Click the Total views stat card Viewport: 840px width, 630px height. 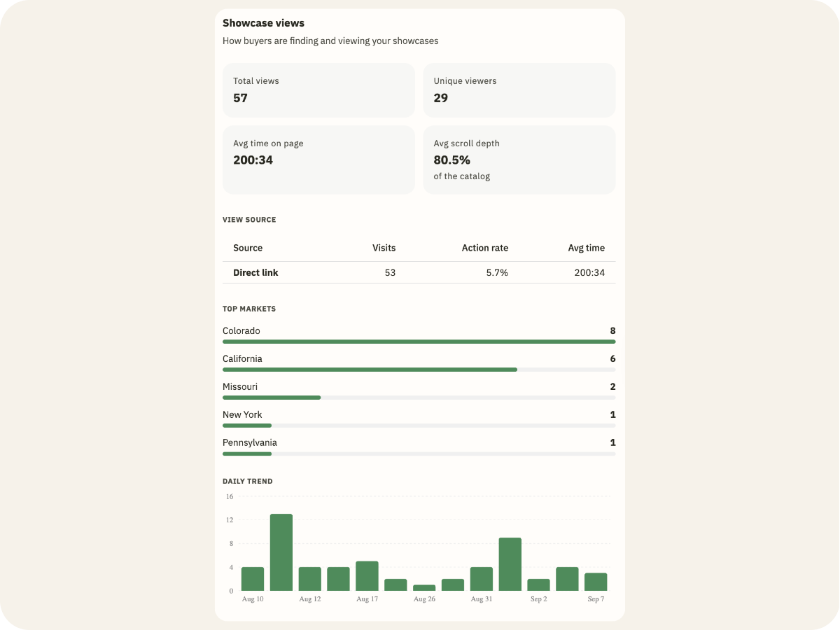pyautogui.click(x=318, y=90)
